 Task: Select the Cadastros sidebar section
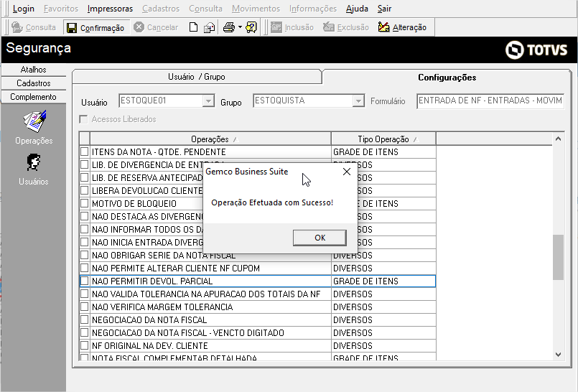click(x=34, y=83)
